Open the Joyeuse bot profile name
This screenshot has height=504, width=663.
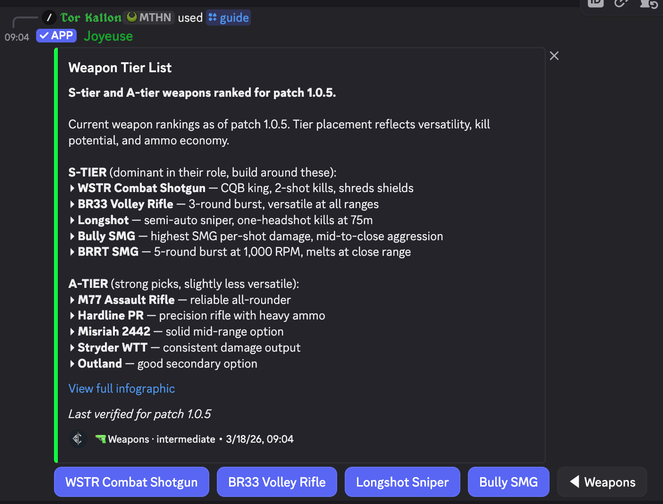(108, 36)
